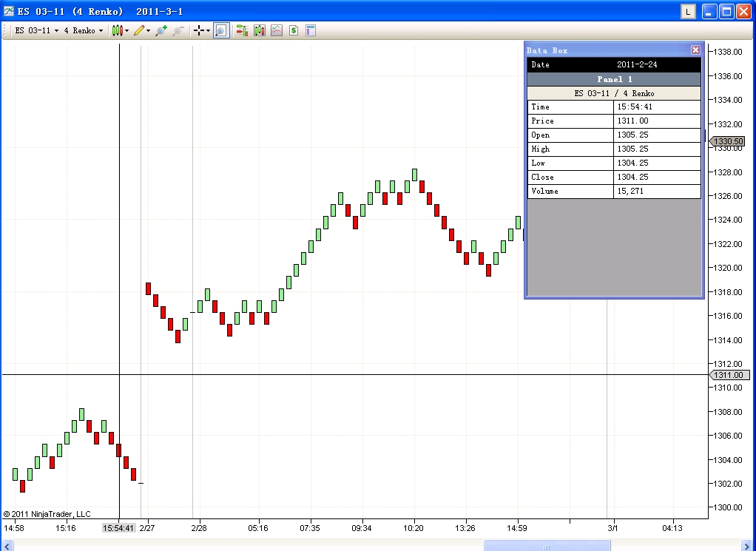This screenshot has height=551, width=756.
Task: Toggle the Data Box magnifier button
Action: pyautogui.click(x=221, y=31)
